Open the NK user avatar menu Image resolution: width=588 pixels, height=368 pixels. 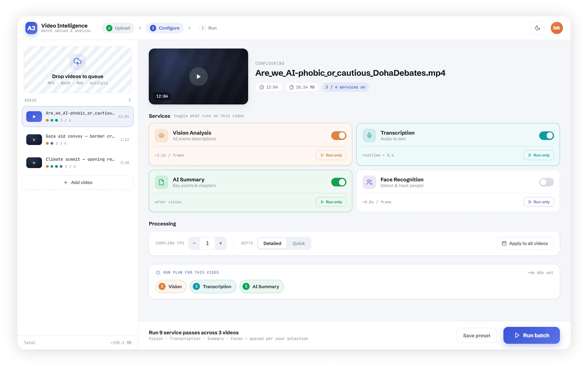tap(557, 28)
